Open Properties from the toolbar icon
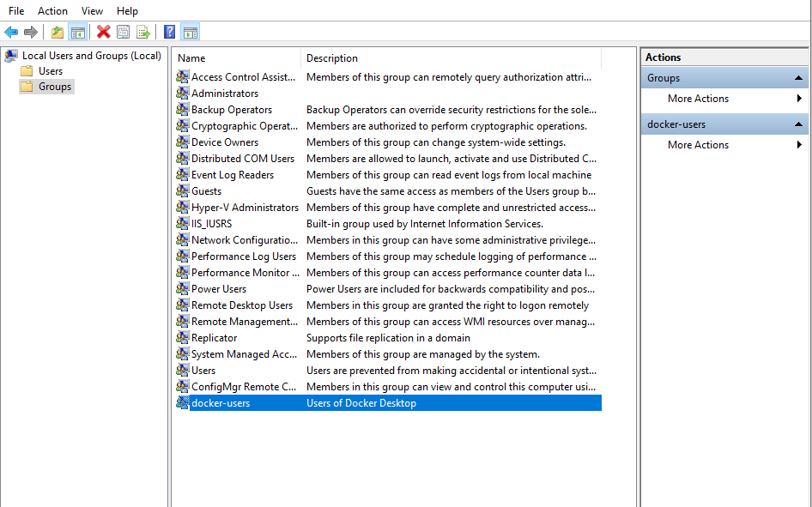812x507 pixels. pos(123,33)
